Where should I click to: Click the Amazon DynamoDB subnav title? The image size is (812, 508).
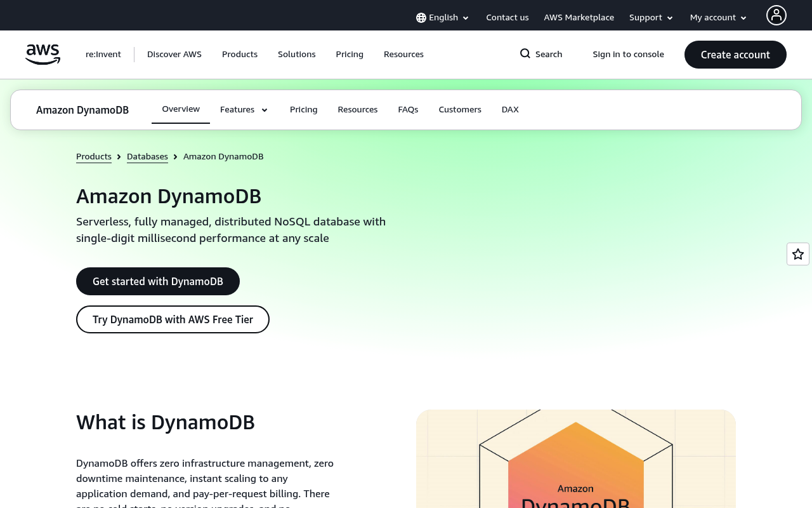pos(82,110)
